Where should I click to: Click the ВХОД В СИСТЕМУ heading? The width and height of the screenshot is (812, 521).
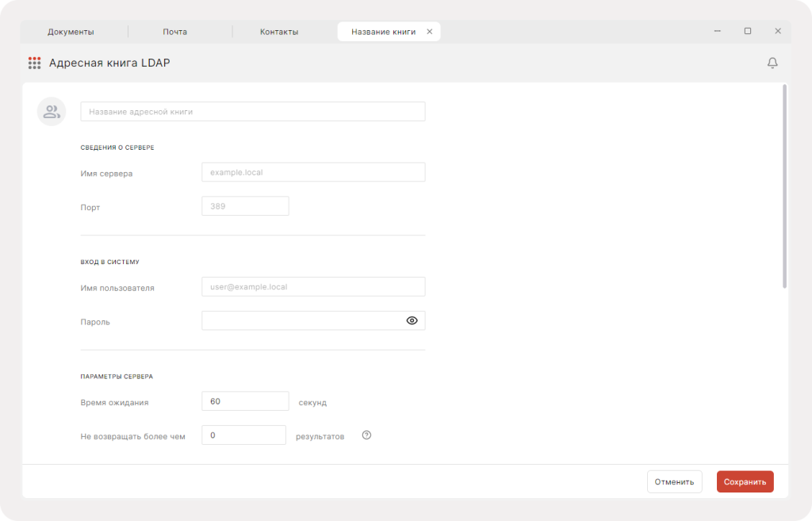[109, 262]
